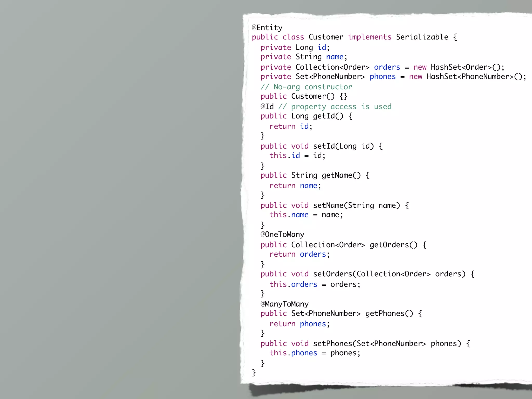Click the 'this.name = name;' statement
The image size is (532, 399).
pyautogui.click(x=306, y=215)
